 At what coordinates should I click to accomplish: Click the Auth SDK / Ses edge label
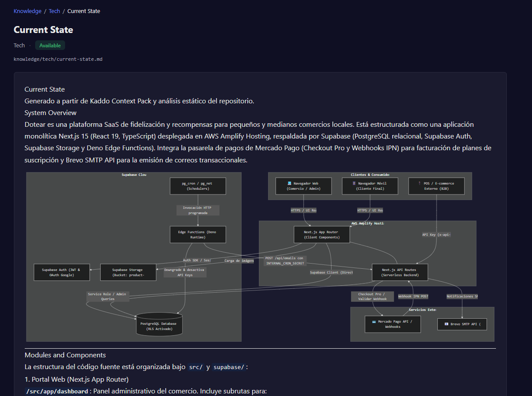coord(197,260)
